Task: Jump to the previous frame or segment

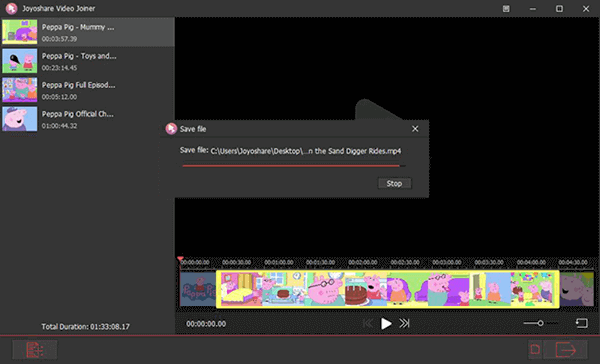Action: tap(367, 323)
